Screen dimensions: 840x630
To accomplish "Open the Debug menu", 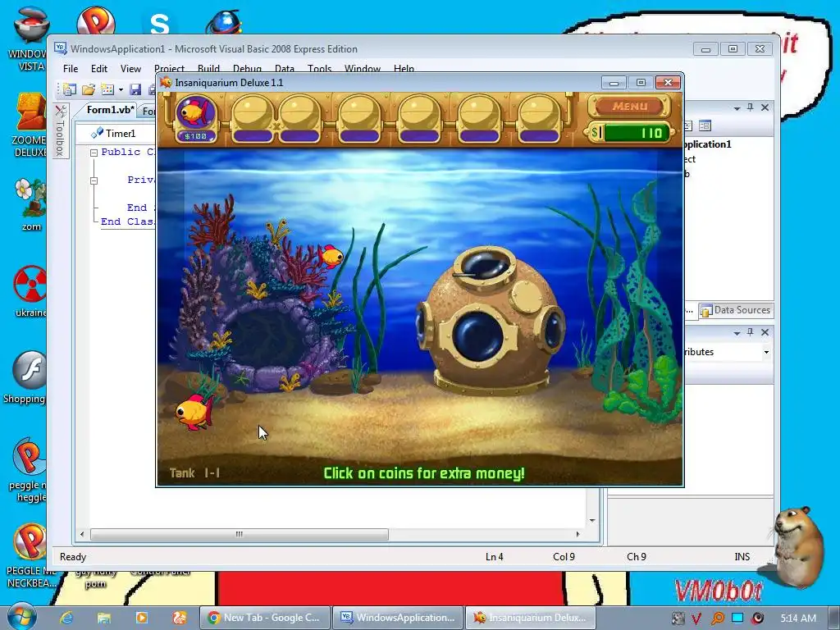I will (247, 69).
